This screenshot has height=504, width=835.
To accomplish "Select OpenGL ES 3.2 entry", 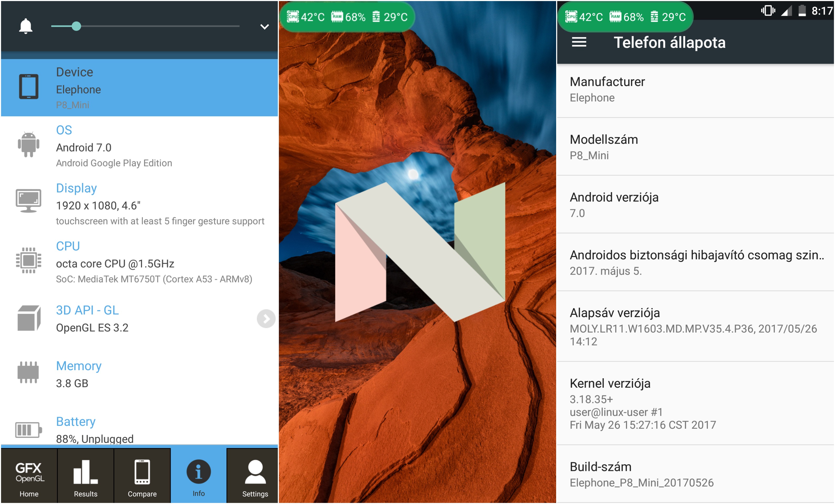I will (139, 319).
